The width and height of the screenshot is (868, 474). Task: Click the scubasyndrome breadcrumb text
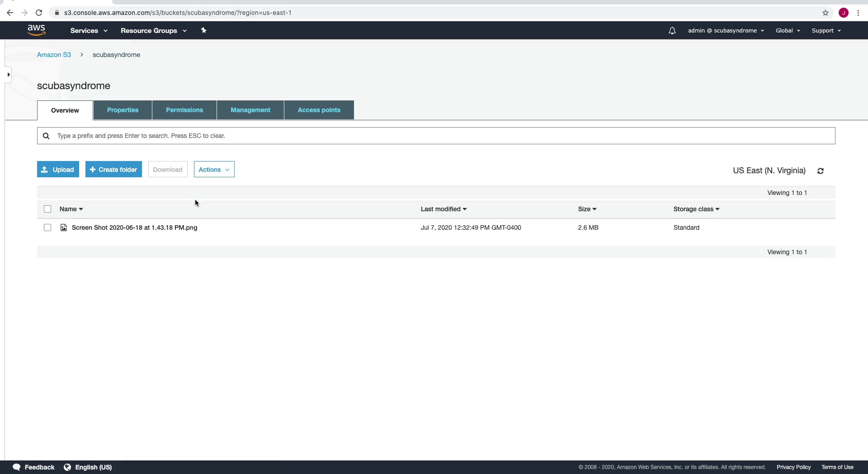tap(117, 55)
